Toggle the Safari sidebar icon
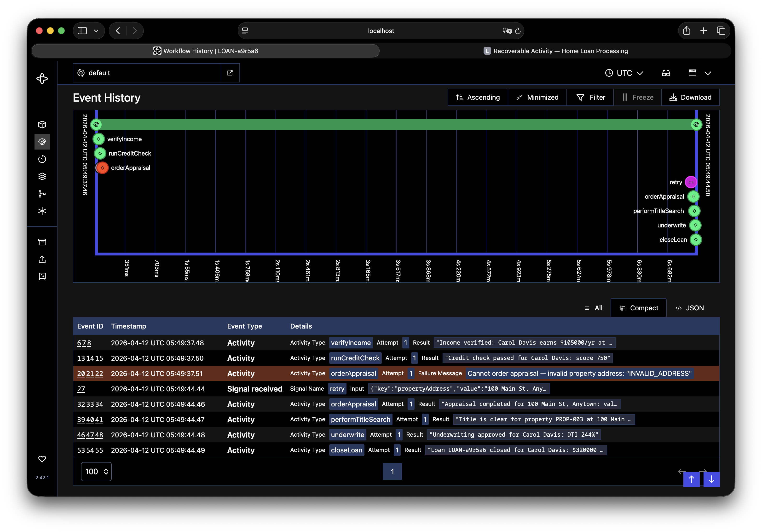This screenshot has height=532, width=762. coord(82,30)
